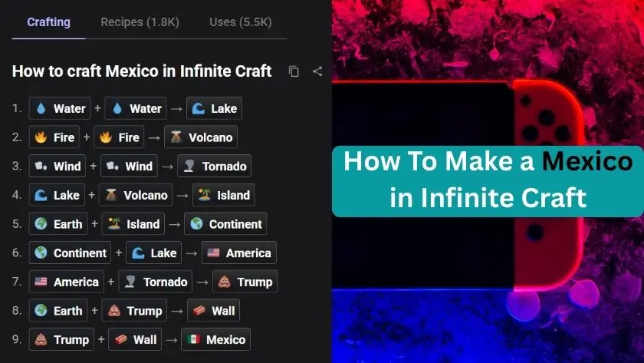Select first Wind chip in step 3
Viewport: 644px width, 363px height.
pyautogui.click(x=58, y=166)
